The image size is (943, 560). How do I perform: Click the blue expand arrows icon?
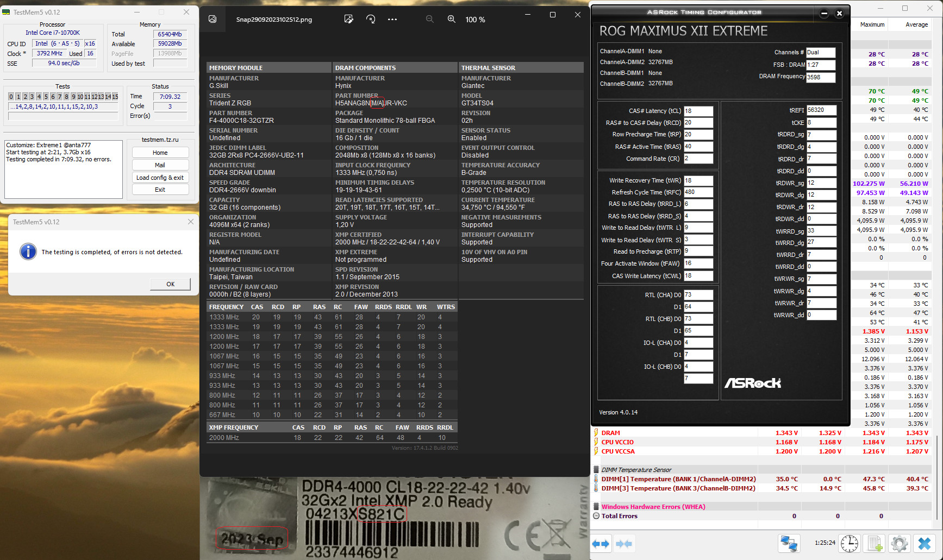[601, 543]
